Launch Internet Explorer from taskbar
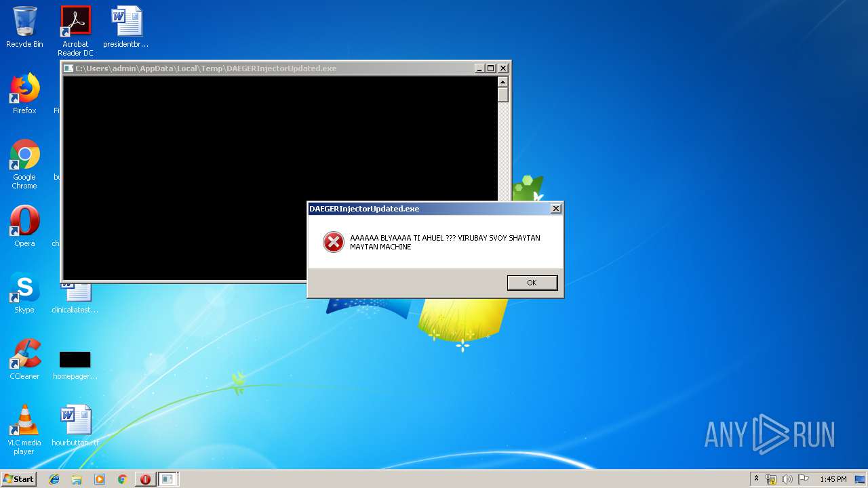This screenshot has height=488, width=868. tap(54, 479)
